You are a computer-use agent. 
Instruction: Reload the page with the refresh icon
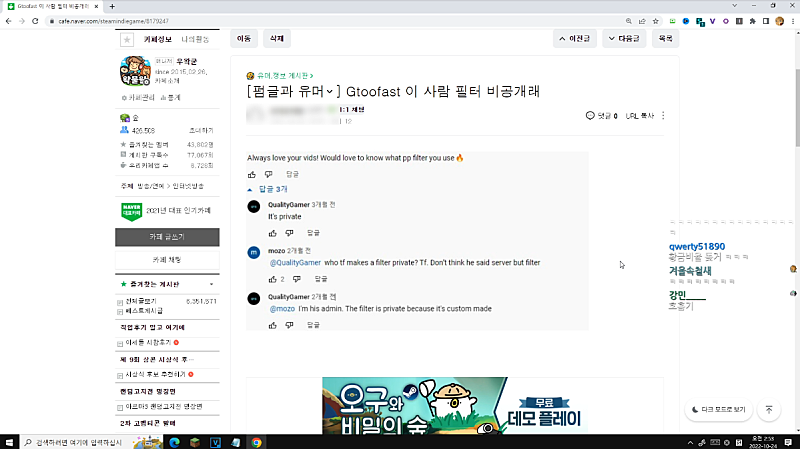click(35, 21)
